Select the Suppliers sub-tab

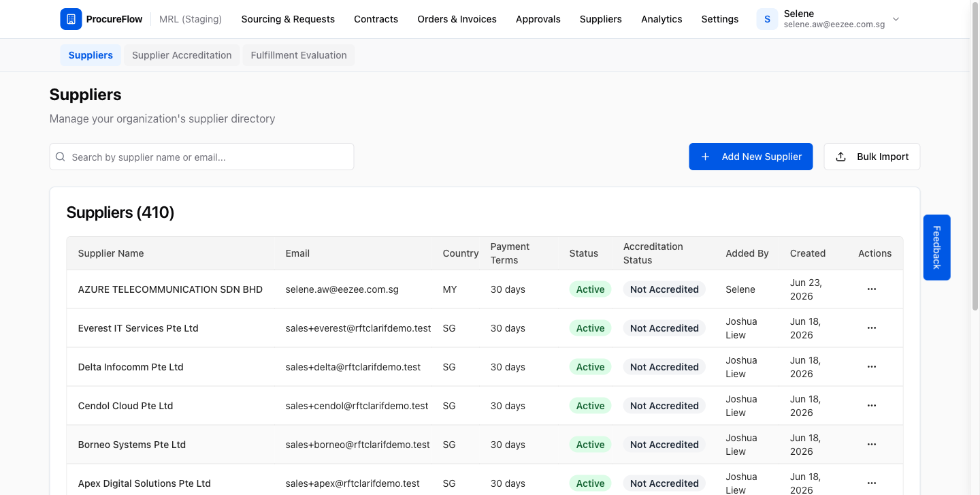point(91,55)
